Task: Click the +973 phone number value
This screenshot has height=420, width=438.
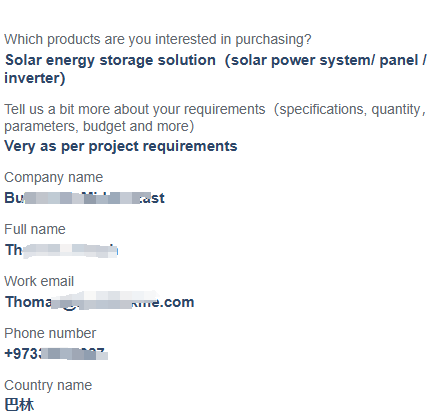Action: [x=56, y=354]
